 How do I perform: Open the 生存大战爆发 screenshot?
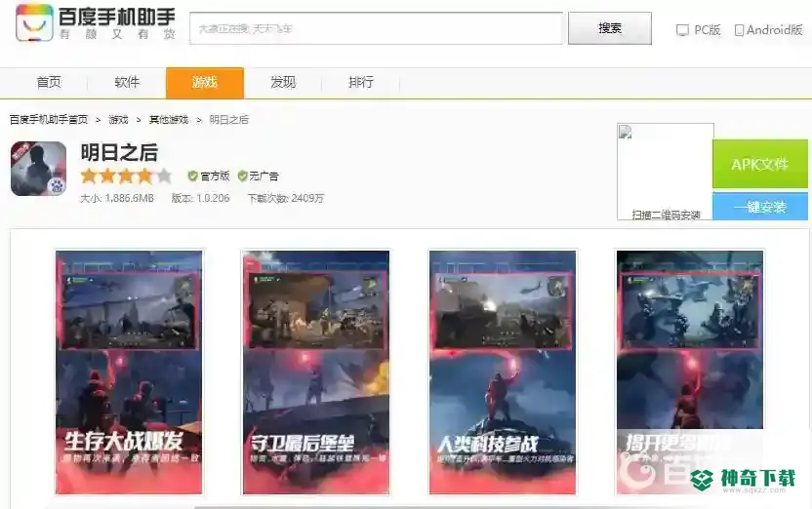129,372
